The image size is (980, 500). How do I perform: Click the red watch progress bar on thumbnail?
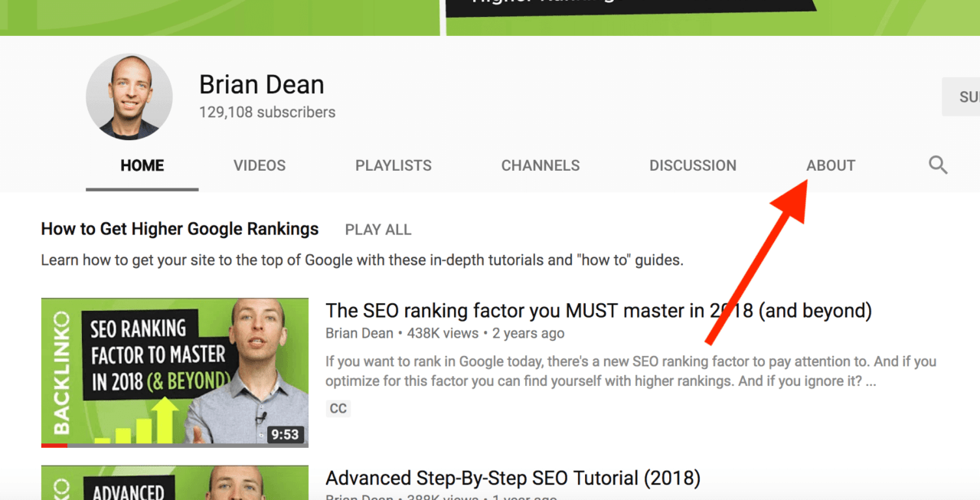tap(54, 444)
